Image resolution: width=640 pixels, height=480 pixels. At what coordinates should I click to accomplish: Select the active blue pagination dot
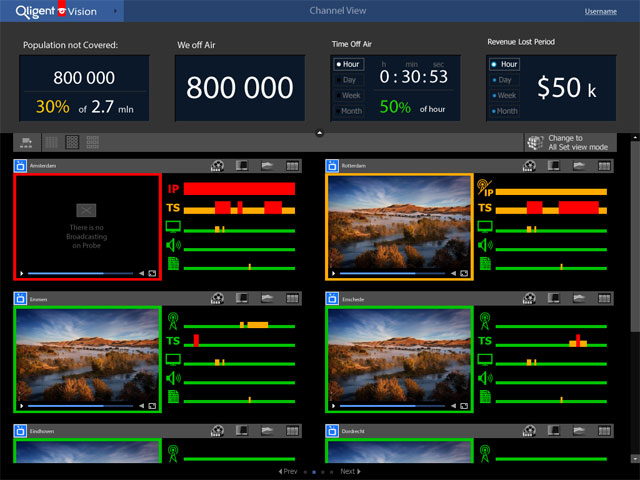click(x=314, y=472)
